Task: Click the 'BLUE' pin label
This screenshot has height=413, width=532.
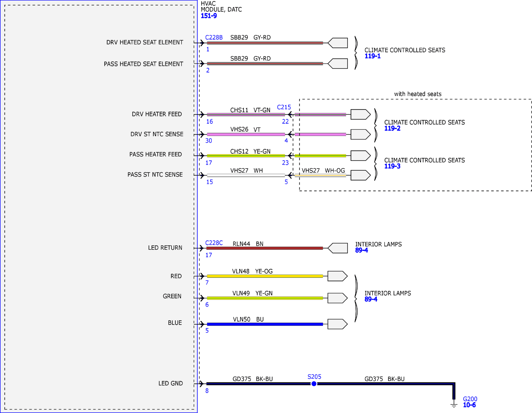Action: pyautogui.click(x=175, y=323)
